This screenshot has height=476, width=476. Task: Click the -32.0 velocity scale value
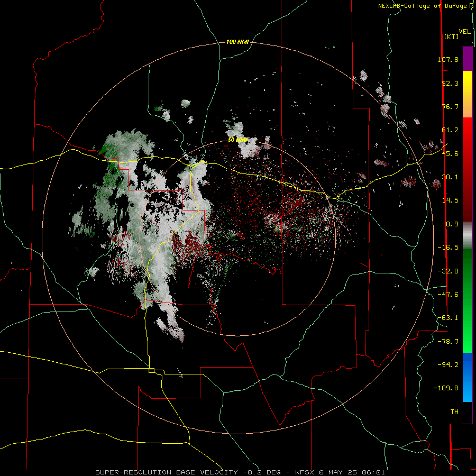448,271
